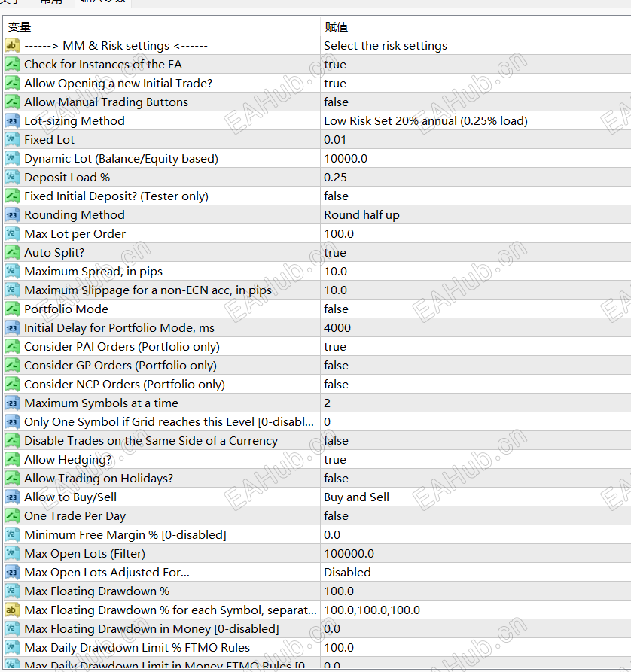
Task: Click the icon beside Max Open Lots (Filter)
Action: click(12, 553)
